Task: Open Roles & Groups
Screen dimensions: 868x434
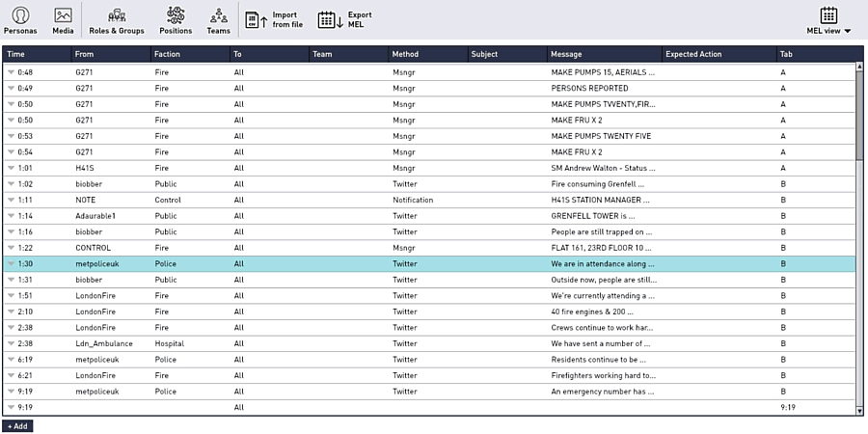Action: [117, 20]
